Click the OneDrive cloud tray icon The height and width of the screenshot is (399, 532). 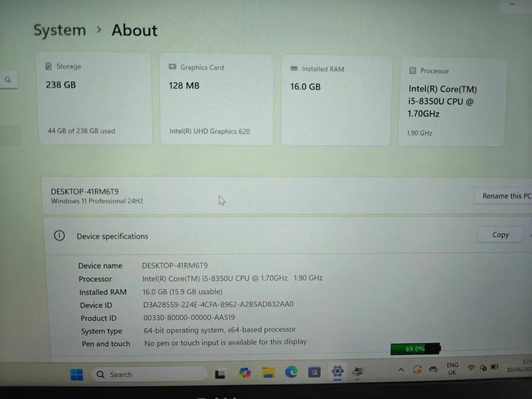tap(434, 369)
